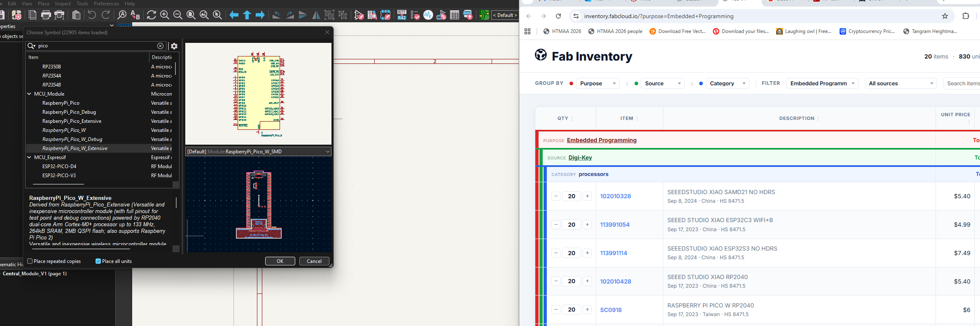Uncheck 'Place all units' checkbox

point(98,261)
